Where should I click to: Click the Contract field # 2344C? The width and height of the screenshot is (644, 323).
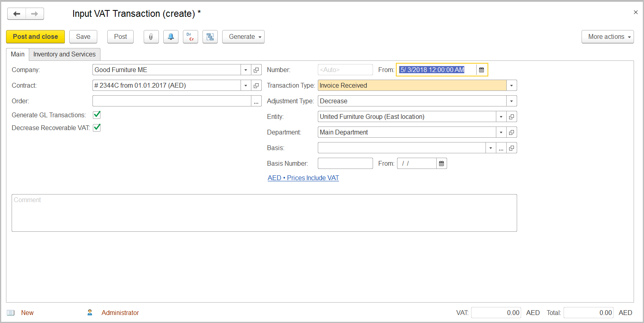click(167, 85)
